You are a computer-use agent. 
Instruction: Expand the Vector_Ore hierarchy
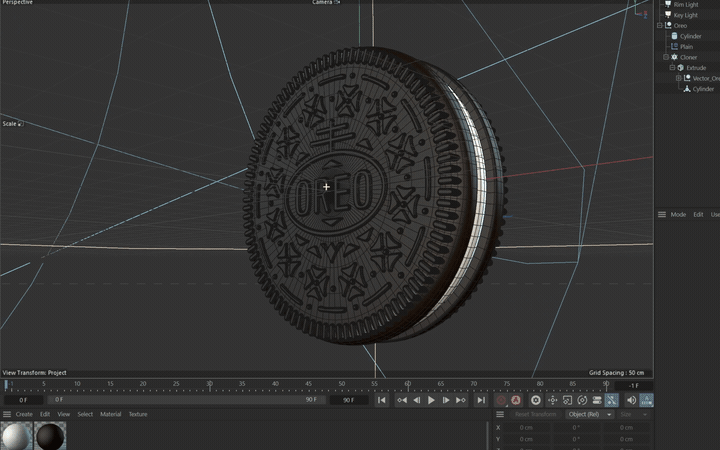point(679,78)
